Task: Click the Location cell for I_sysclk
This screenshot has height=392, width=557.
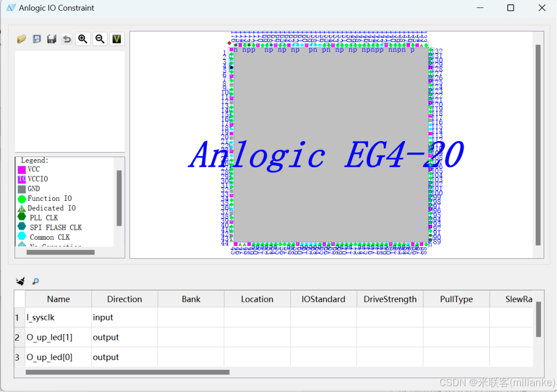Action: (x=257, y=317)
